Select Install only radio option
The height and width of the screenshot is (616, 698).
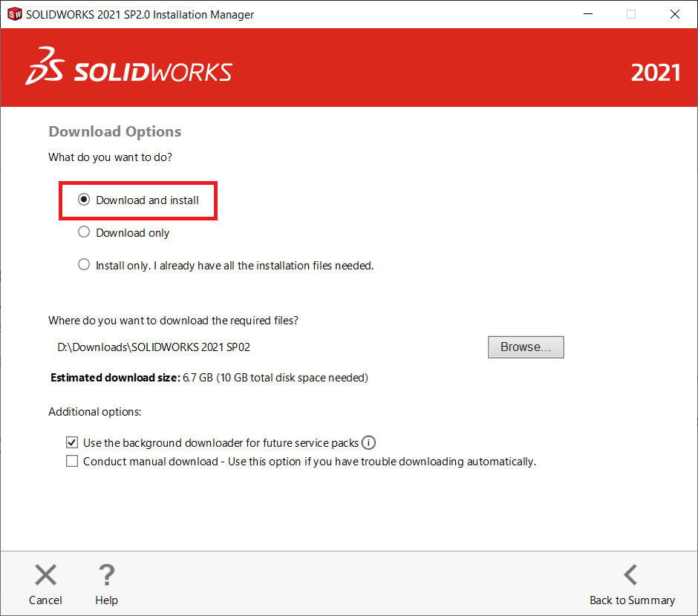84,265
